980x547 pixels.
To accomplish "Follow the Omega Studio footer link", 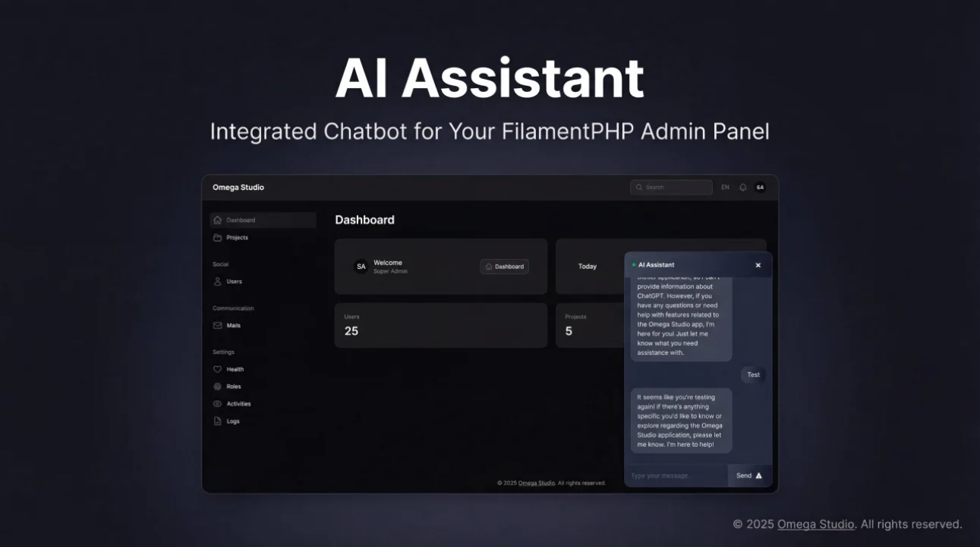I will click(815, 523).
